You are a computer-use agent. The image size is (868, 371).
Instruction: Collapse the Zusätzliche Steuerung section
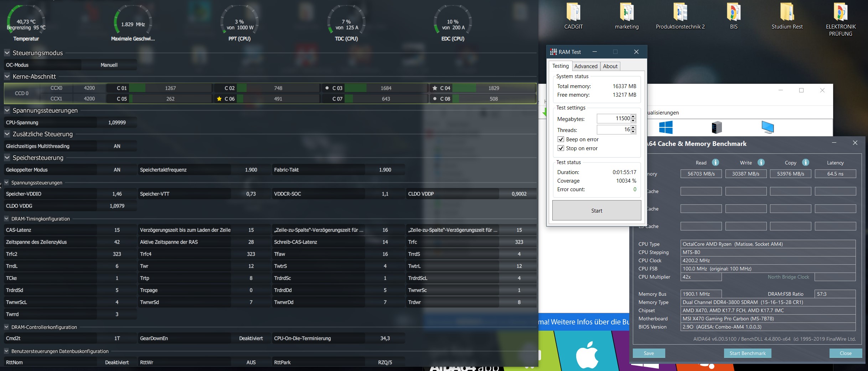7,134
